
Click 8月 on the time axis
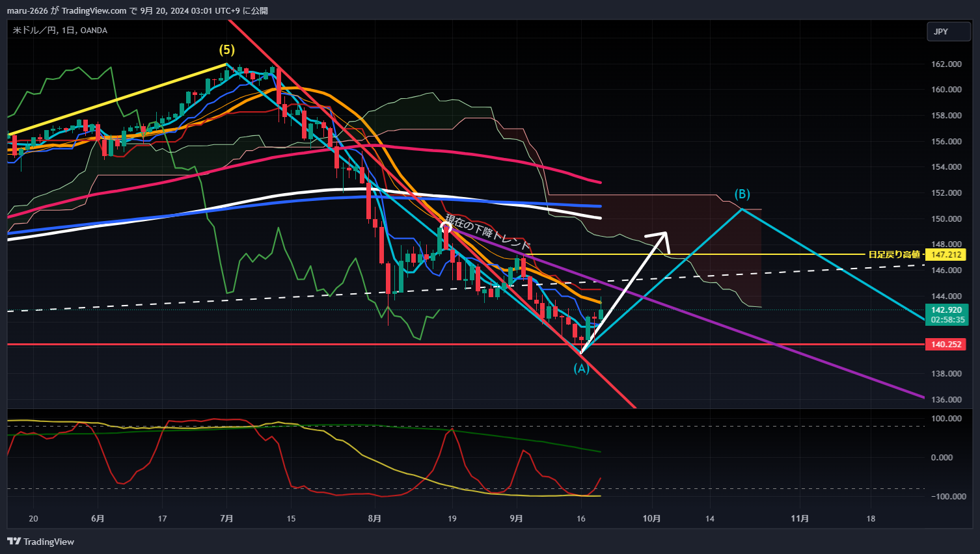[x=374, y=519]
